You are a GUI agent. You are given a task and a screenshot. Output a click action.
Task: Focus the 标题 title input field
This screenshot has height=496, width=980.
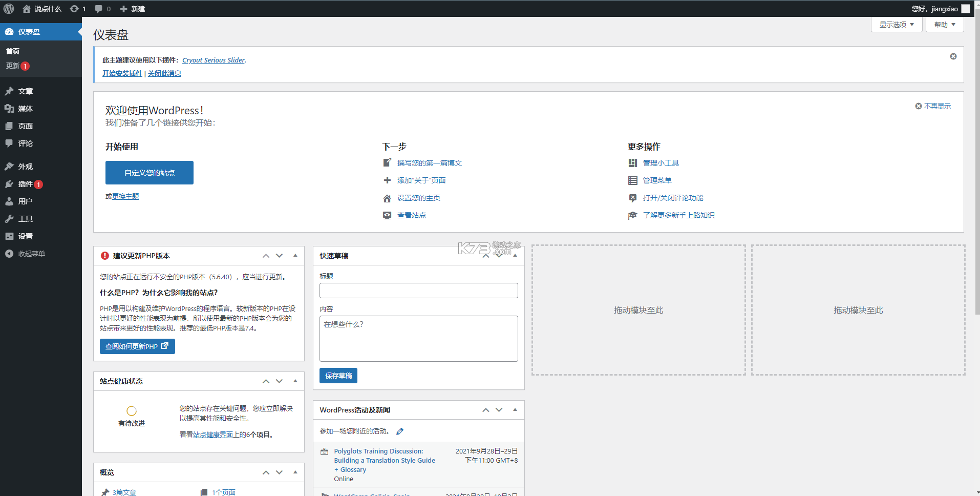[x=419, y=291]
